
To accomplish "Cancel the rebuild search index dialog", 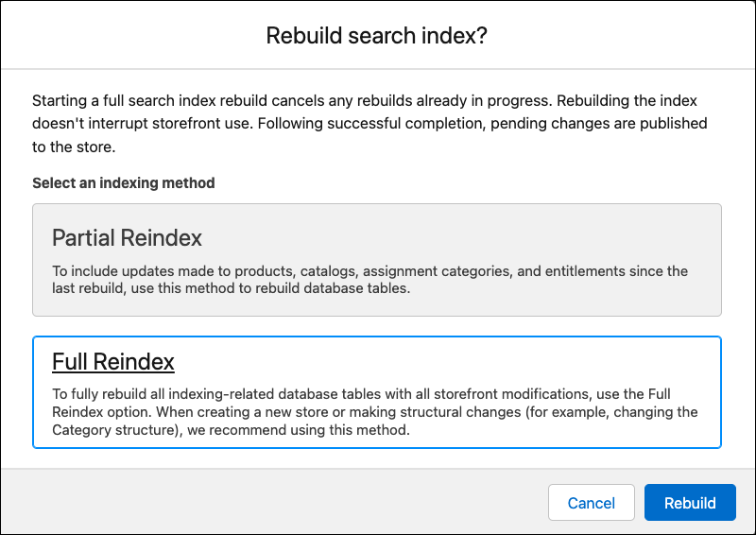I will 592,503.
